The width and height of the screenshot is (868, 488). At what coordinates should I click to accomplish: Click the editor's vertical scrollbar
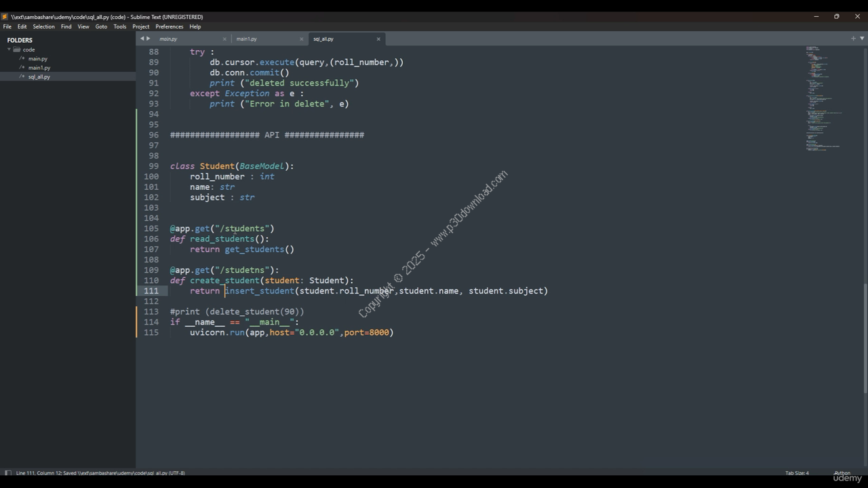click(x=865, y=338)
